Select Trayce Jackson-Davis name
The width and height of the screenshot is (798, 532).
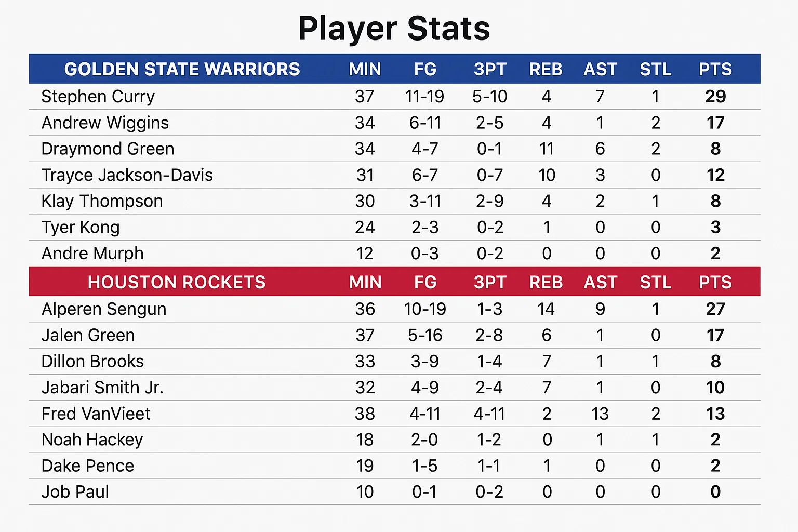[127, 175]
